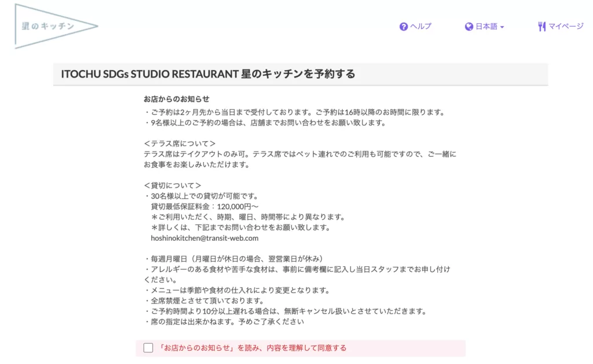
Task: Click the 全席禁煙 notice line
Action: point(204,301)
